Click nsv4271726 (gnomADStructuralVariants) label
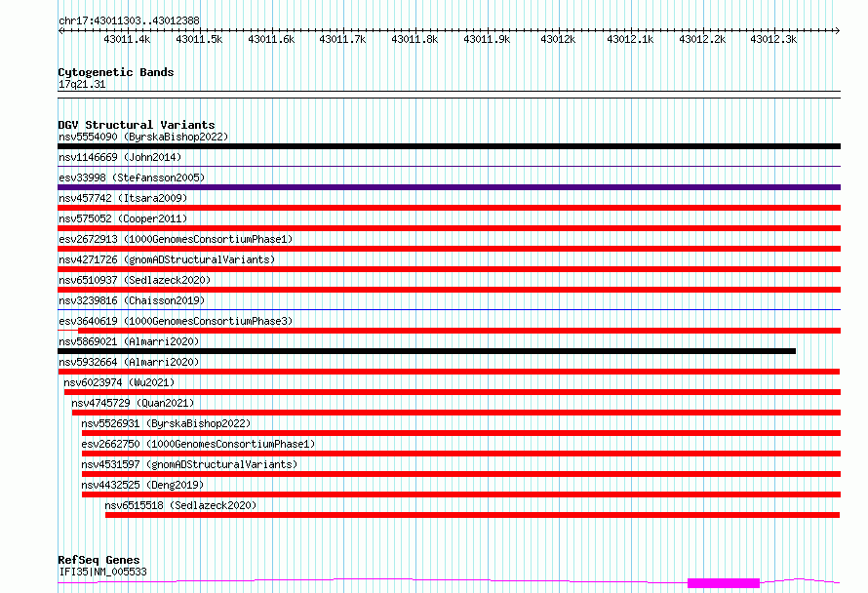The height and width of the screenshot is (593, 868). click(x=167, y=259)
